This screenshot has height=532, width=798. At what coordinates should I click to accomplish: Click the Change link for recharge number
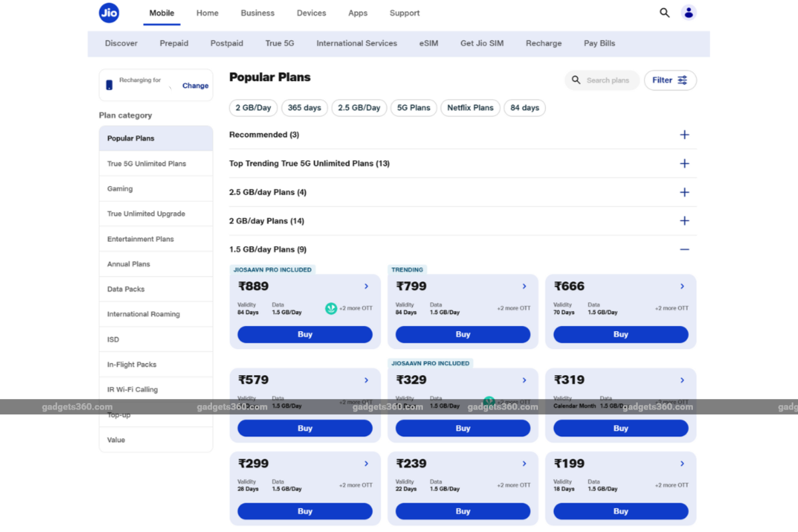pyautogui.click(x=195, y=86)
